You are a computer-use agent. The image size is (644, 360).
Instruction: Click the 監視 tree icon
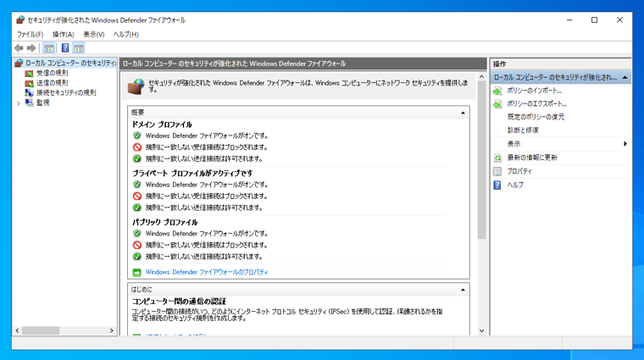pos(29,102)
